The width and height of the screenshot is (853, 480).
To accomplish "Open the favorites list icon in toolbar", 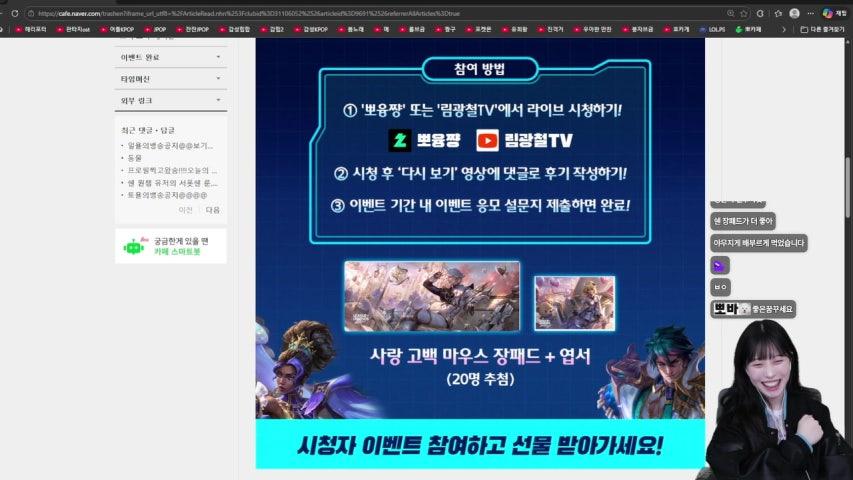I will click(778, 14).
